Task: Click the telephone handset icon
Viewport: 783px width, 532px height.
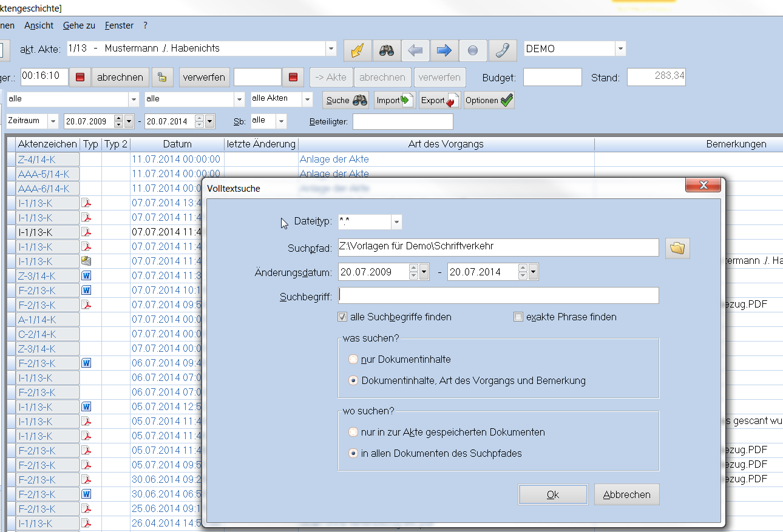Action: click(503, 50)
